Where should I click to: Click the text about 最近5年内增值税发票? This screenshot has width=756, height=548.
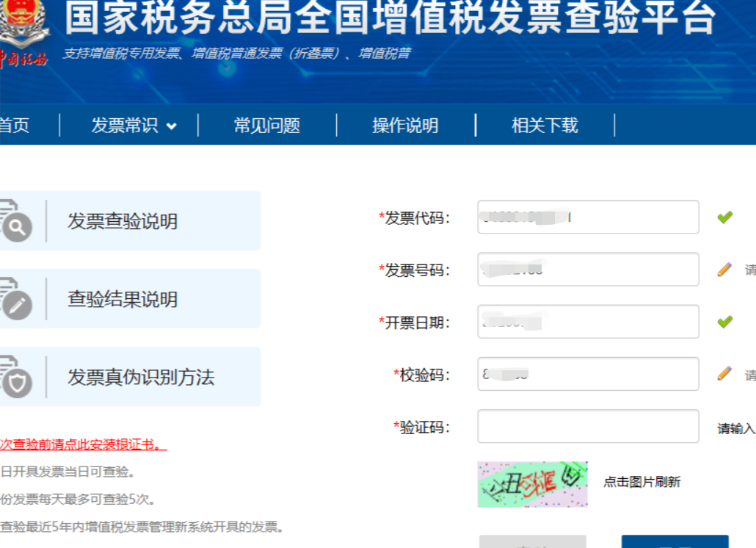(142, 527)
